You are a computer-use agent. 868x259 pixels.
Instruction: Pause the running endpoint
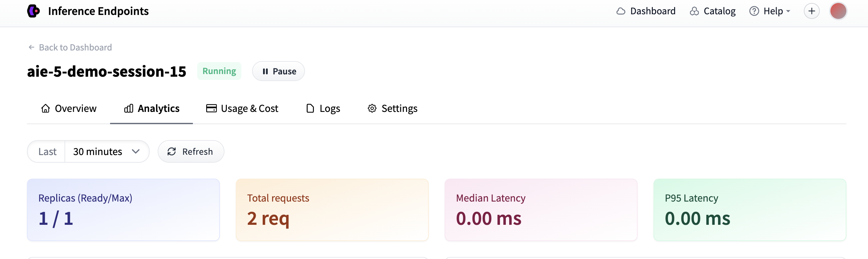click(278, 71)
